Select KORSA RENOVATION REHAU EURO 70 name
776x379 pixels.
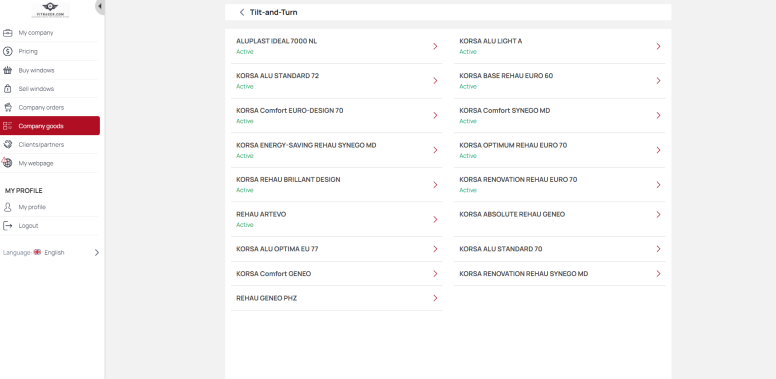tap(518, 180)
